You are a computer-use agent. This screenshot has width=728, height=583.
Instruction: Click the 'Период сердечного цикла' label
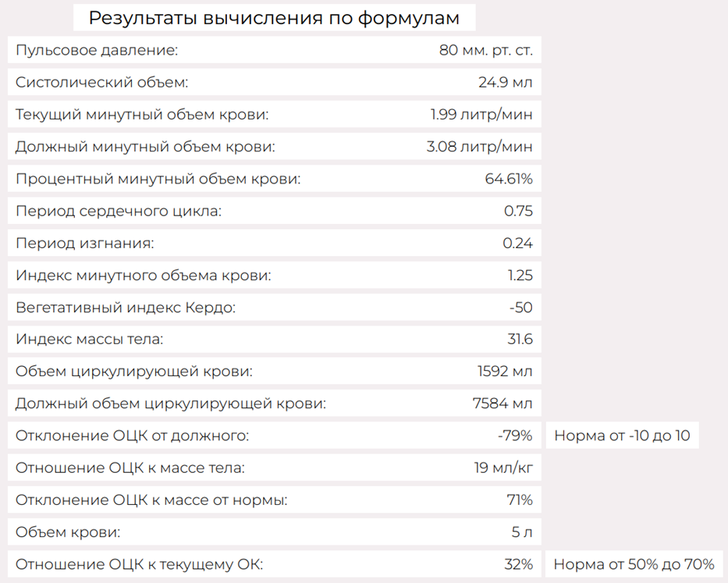(119, 211)
